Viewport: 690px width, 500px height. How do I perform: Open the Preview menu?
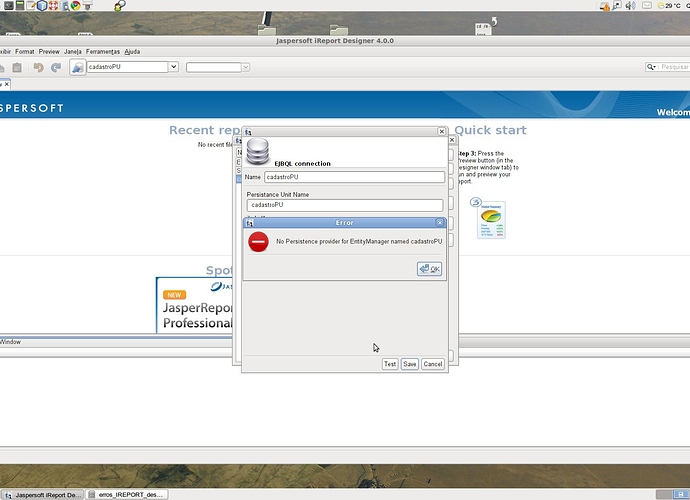(x=49, y=51)
